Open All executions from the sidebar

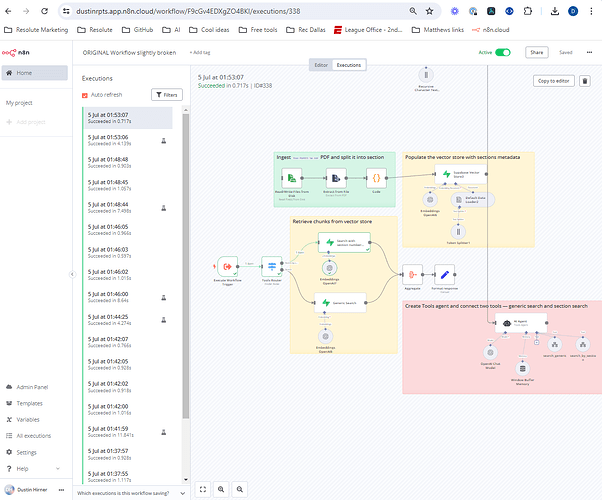[x=34, y=435]
